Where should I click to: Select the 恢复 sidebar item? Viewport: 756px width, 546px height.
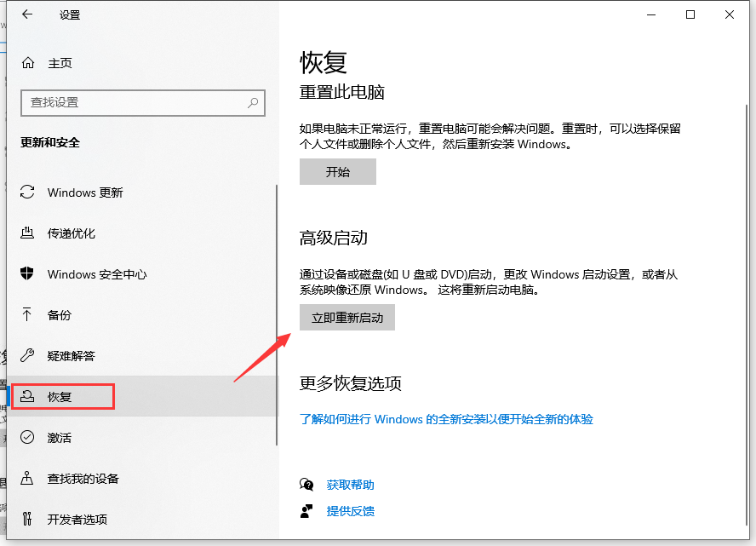[141, 396]
